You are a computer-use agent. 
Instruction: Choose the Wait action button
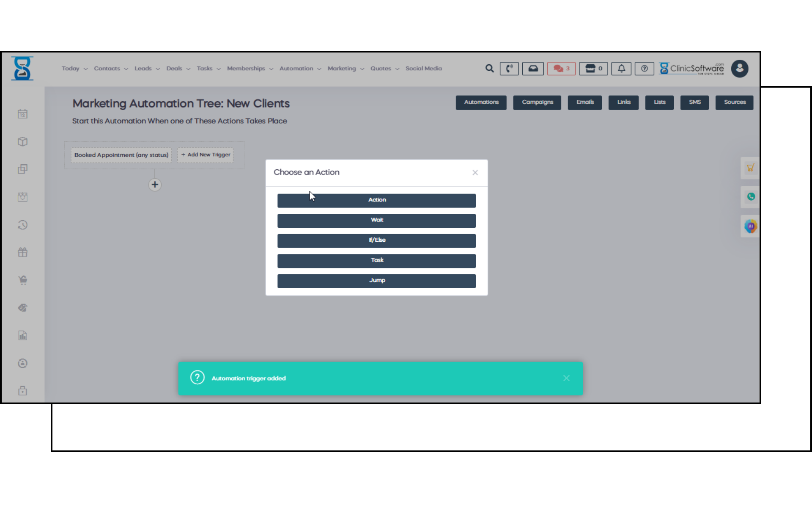(x=376, y=220)
